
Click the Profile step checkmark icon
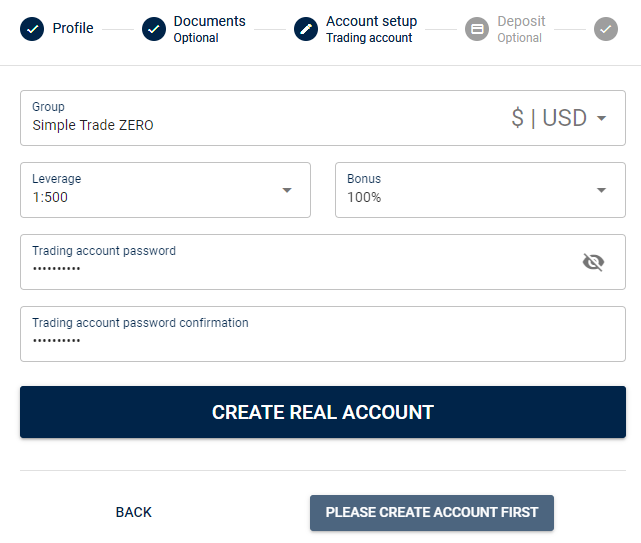point(32,29)
